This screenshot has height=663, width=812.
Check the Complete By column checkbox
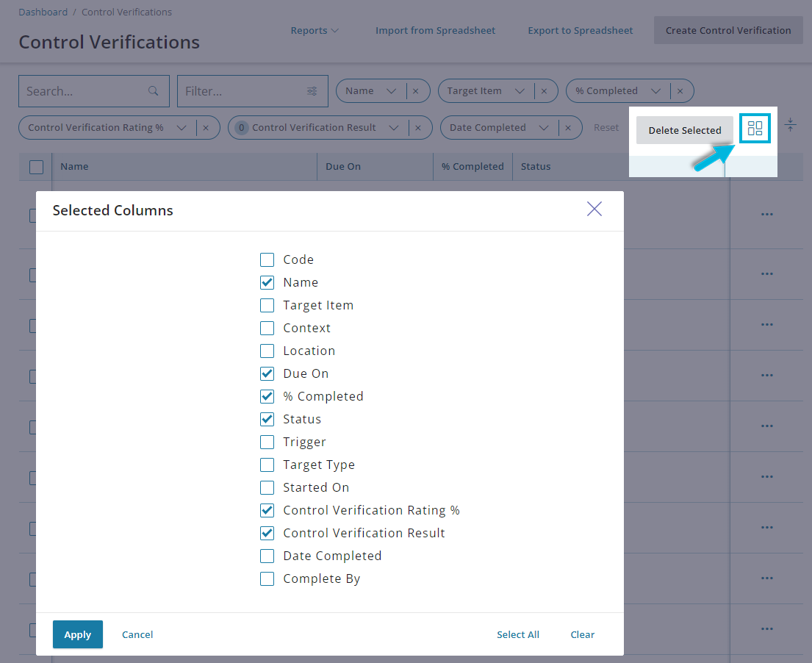267,578
